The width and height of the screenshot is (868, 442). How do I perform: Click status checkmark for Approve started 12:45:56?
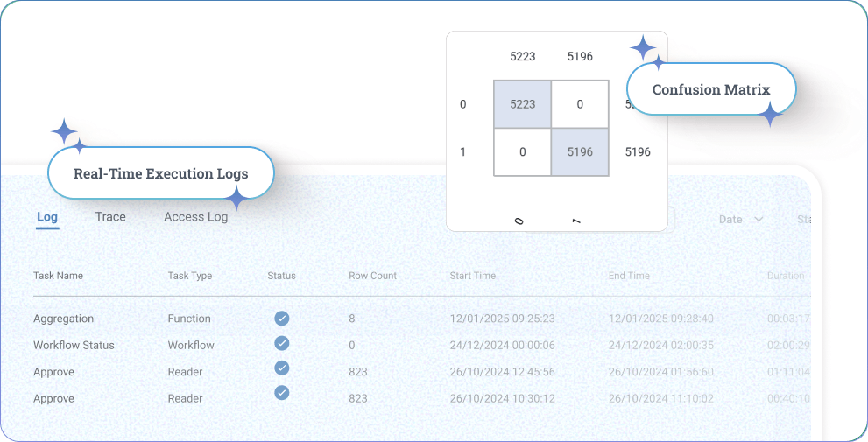(x=282, y=368)
